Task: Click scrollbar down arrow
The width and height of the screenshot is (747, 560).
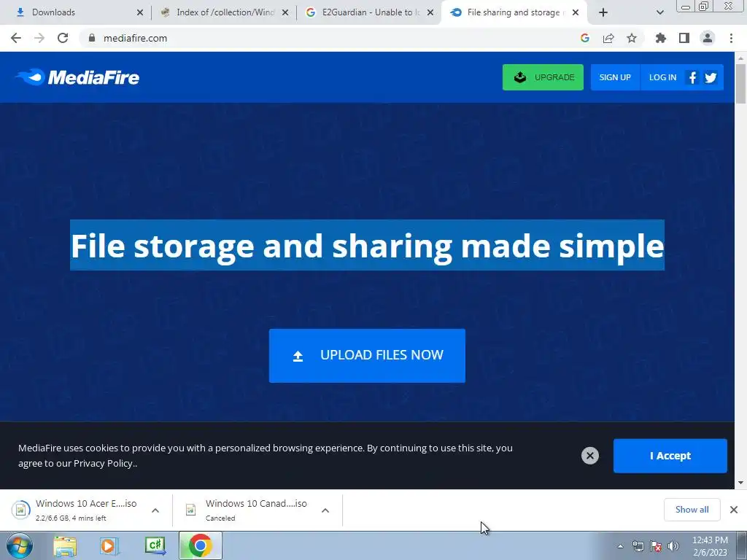Action: (740, 483)
